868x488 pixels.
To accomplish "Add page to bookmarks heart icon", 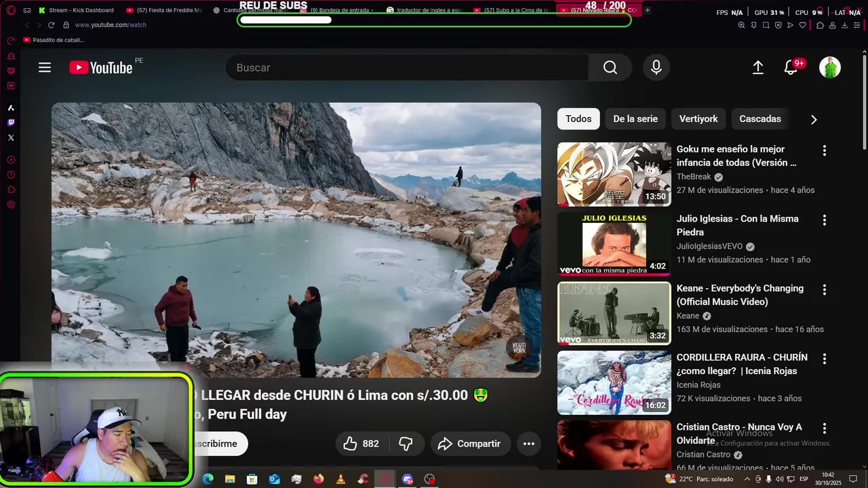I will [x=803, y=25].
